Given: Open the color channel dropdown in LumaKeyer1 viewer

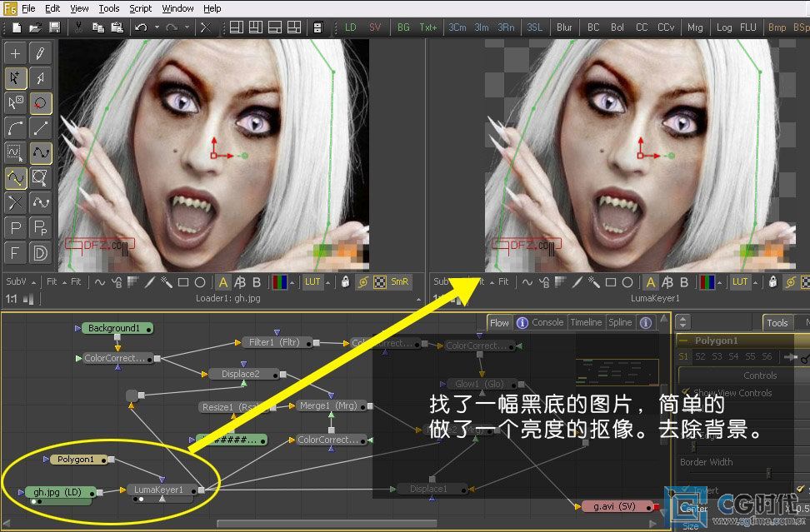Looking at the screenshot, I should click(x=720, y=283).
